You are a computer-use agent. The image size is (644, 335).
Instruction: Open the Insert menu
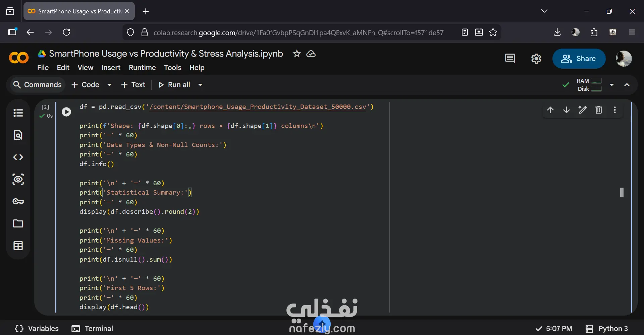111,68
